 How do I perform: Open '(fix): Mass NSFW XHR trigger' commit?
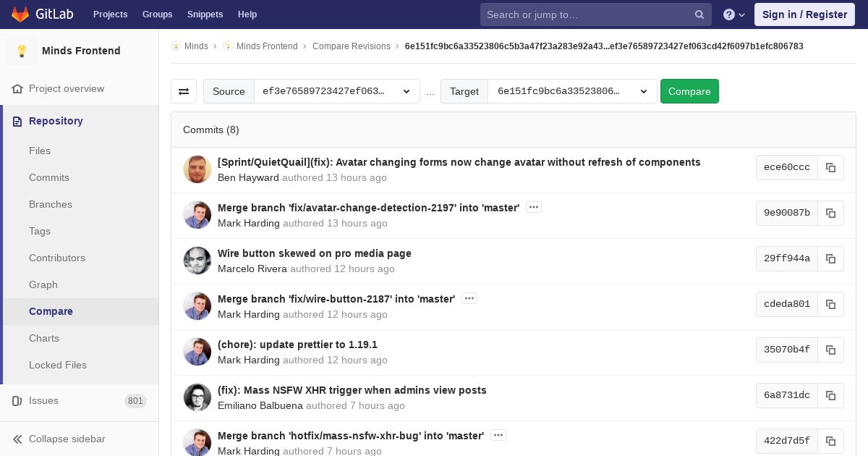[x=352, y=390]
